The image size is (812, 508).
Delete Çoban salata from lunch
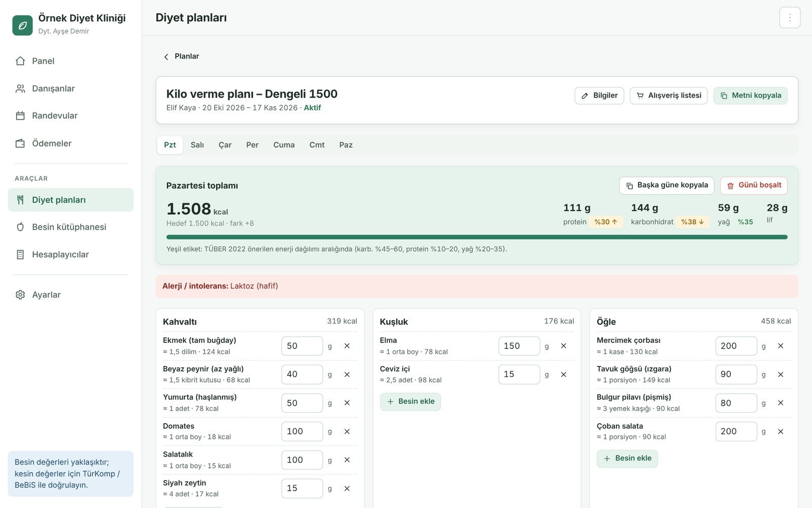781,431
